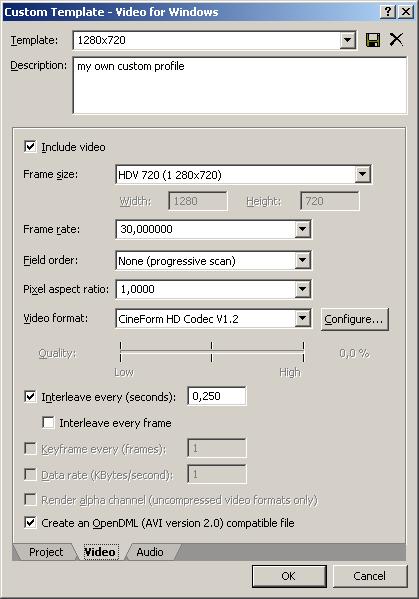
Task: Toggle Interleave every (seconds) checkbox
Action: pos(30,397)
